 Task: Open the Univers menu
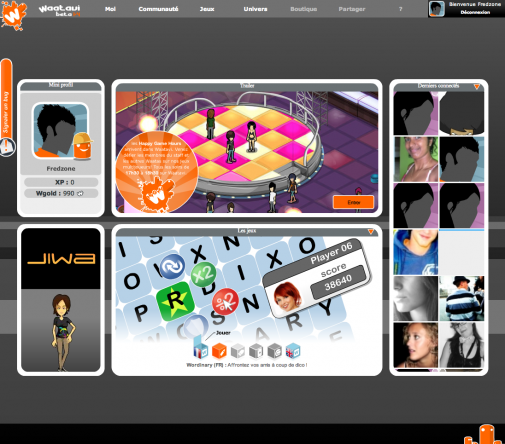point(255,9)
